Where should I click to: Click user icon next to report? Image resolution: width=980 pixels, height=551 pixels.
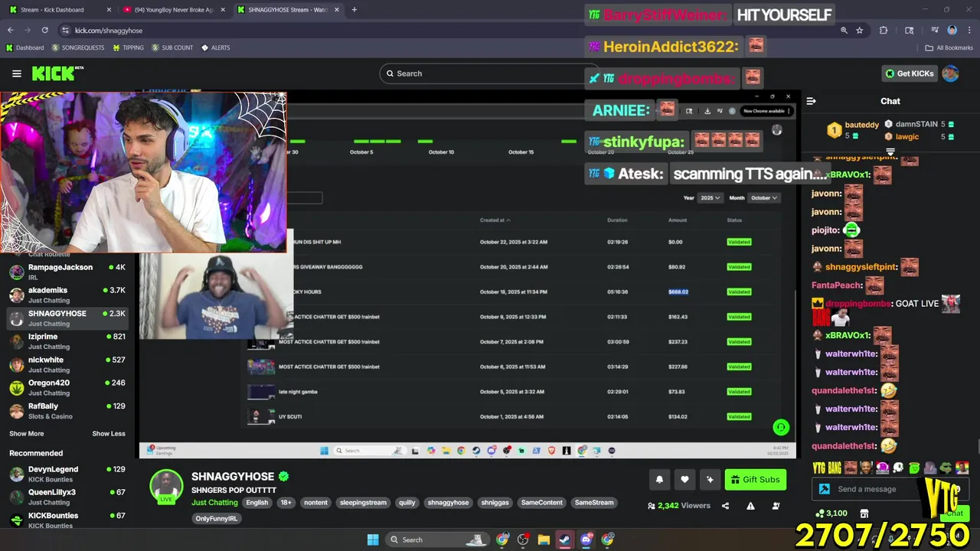point(776,506)
